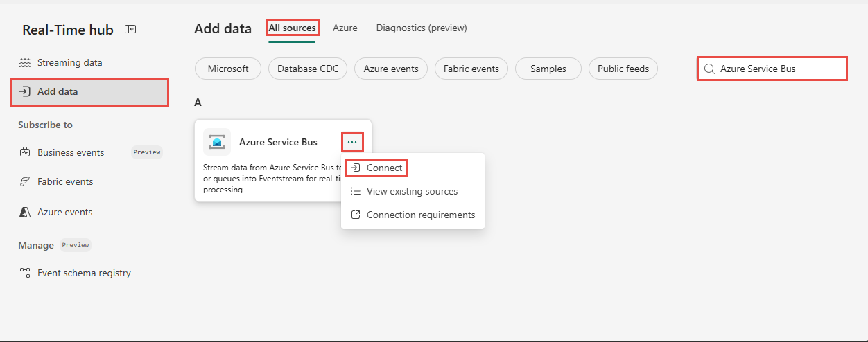This screenshot has width=868, height=342.
Task: Select View existing sources menu entry
Action: click(413, 191)
